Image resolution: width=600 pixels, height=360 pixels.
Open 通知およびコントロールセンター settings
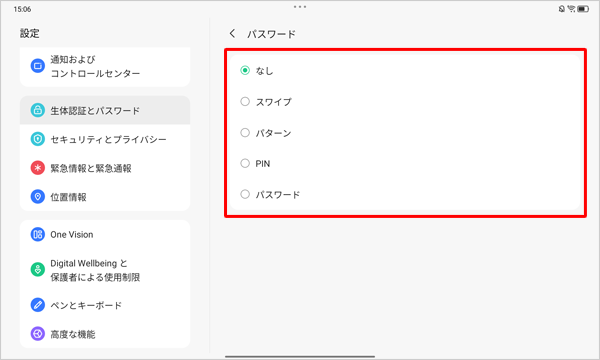point(105,67)
